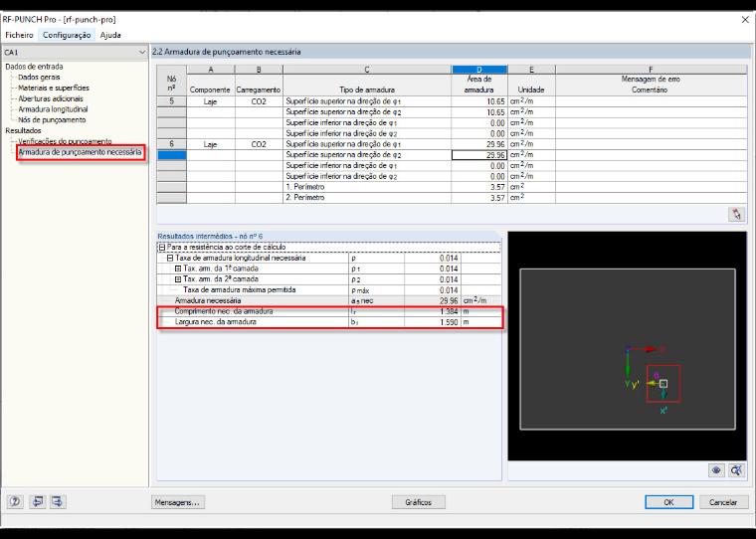Click 'Laje' component cell for node 5
The width and height of the screenshot is (756, 539).
tap(211, 101)
